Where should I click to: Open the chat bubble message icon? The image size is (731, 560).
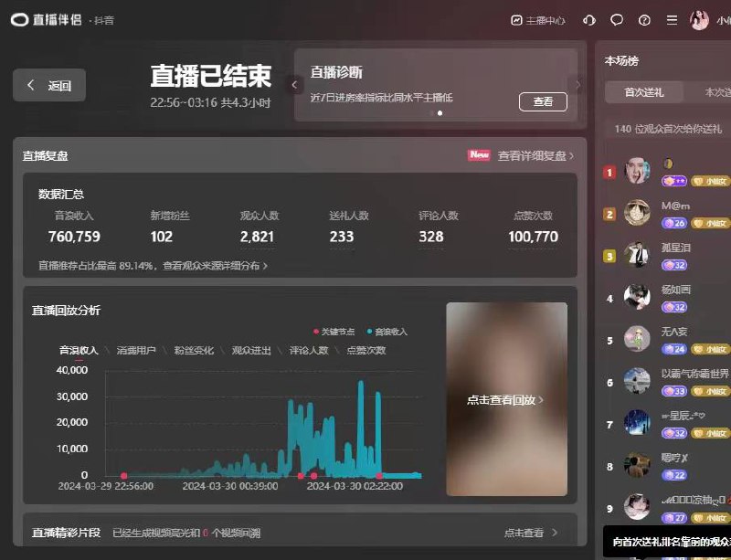[616, 18]
